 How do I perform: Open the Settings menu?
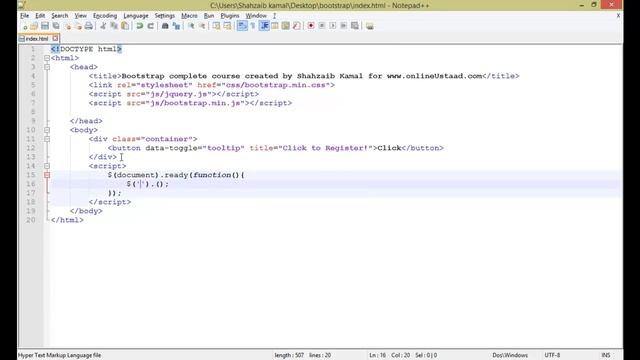pos(164,16)
